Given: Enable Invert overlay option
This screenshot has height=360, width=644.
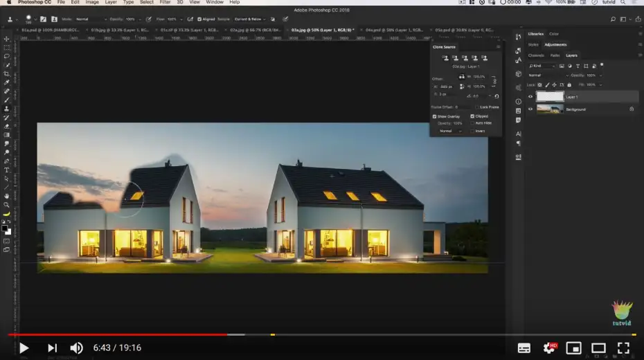Looking at the screenshot, I should coord(472,131).
